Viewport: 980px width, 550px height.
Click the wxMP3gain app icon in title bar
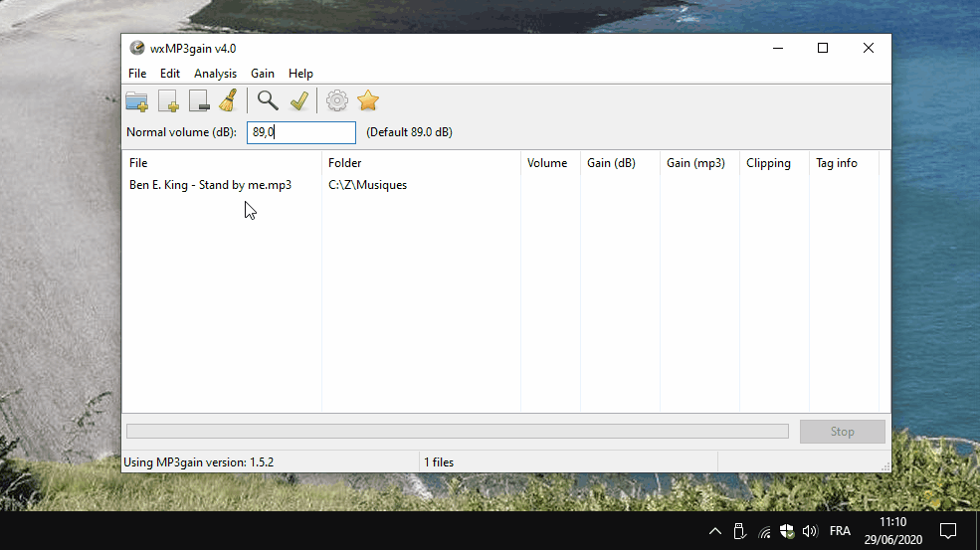pyautogui.click(x=137, y=48)
